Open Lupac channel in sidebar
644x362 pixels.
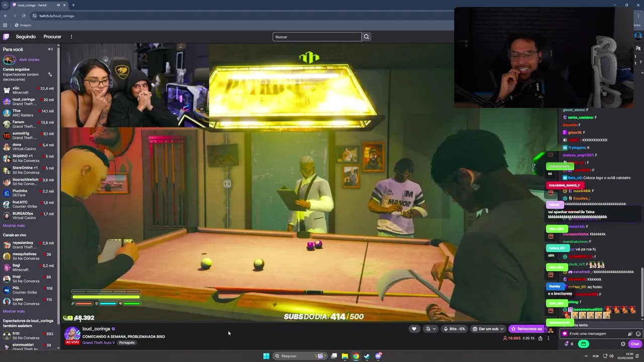[29, 301]
